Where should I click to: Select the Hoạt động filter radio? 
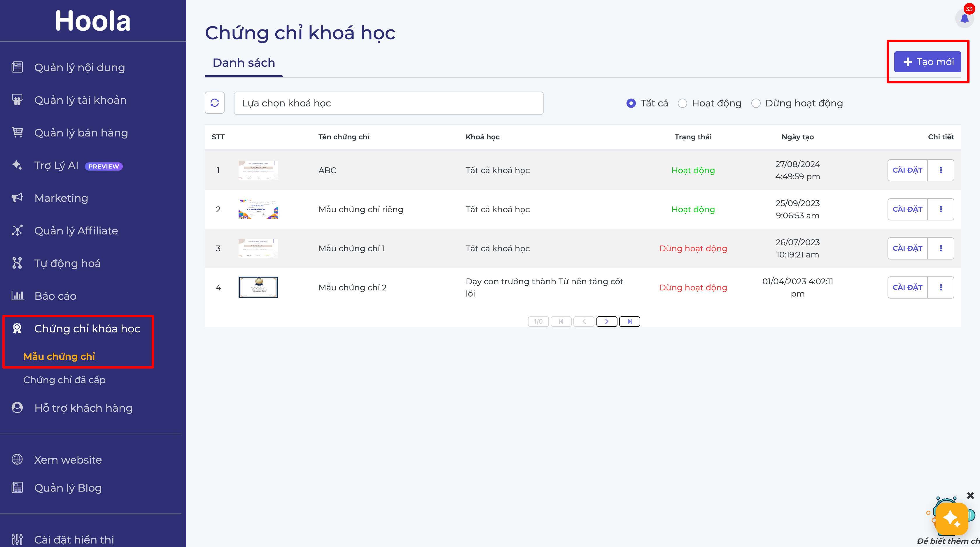(682, 103)
